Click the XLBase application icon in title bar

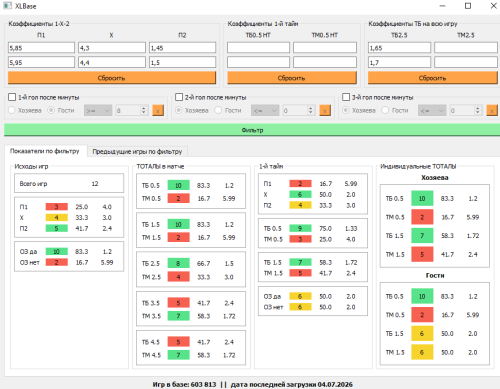tap(7, 6)
